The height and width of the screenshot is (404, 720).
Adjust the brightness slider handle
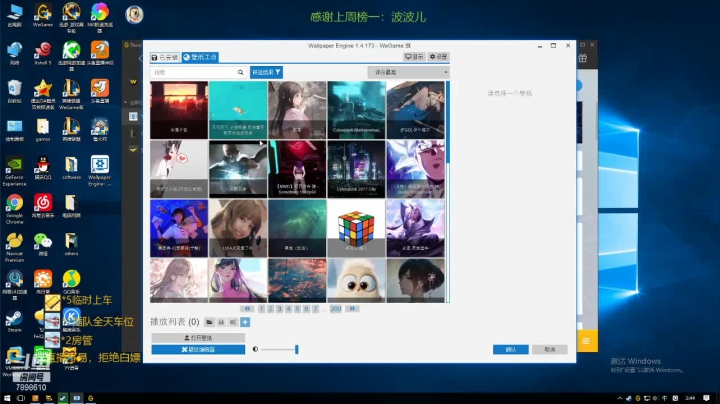297,349
